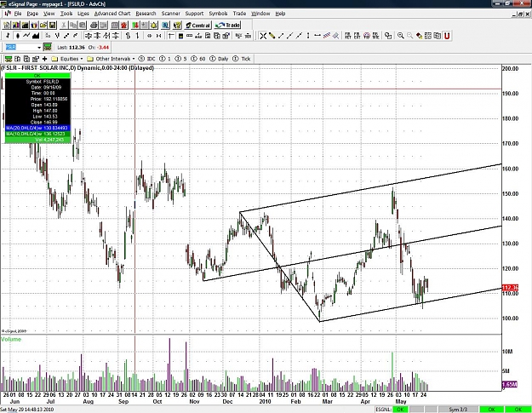Select the 1 minute interval button
Screen dimensions: 532x413
[x=165, y=59]
